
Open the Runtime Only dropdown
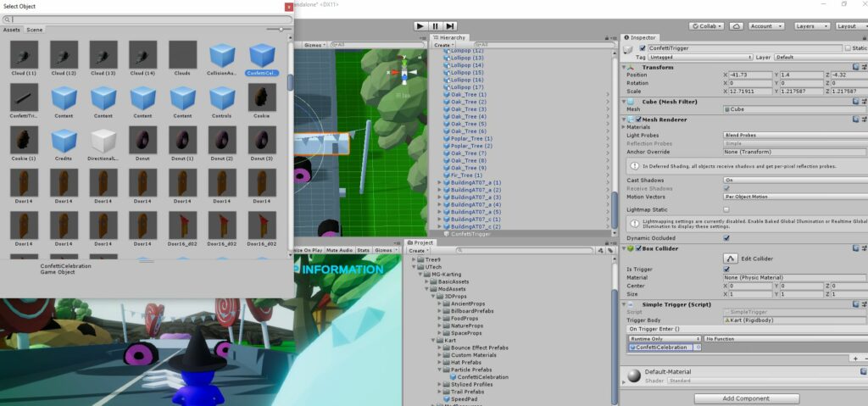pyautogui.click(x=665, y=338)
